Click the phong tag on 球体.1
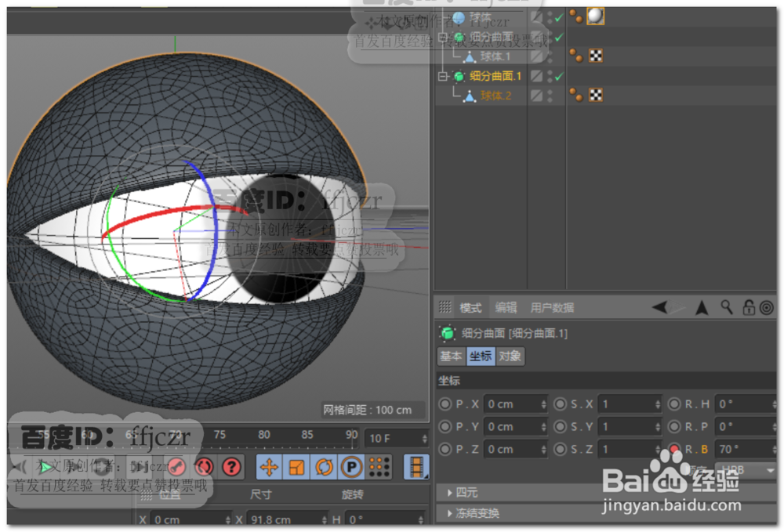The width and height of the screenshot is (784, 532). [576, 56]
